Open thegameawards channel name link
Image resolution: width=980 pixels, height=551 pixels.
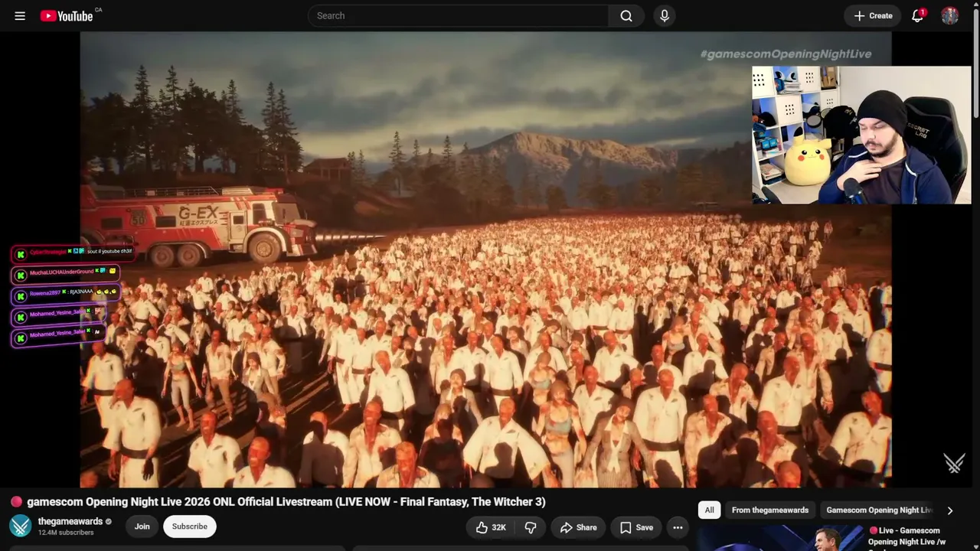tap(70, 521)
